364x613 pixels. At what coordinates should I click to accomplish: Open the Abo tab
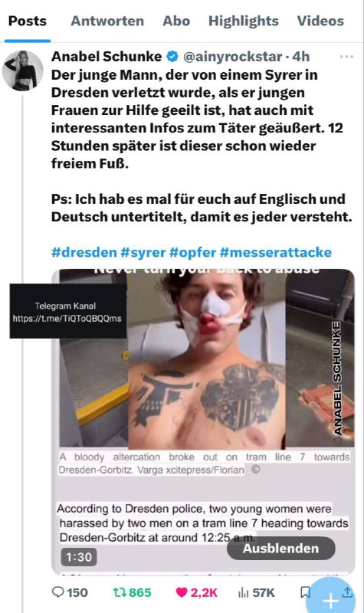point(176,21)
